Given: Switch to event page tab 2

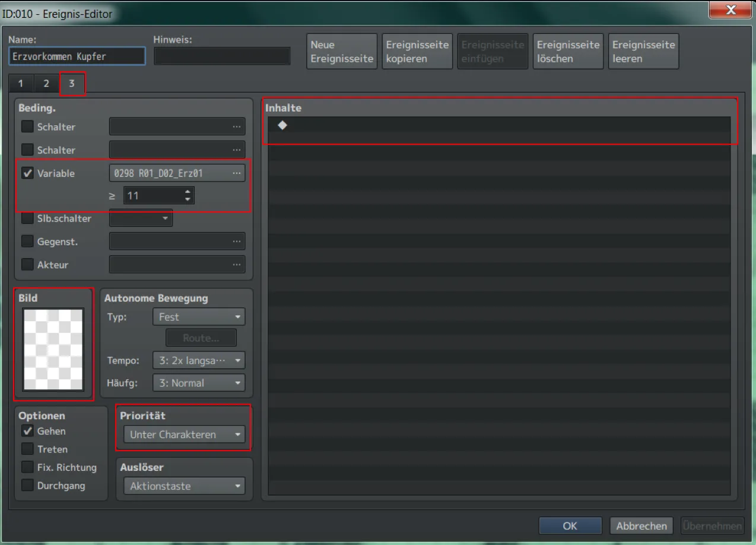Looking at the screenshot, I should pyautogui.click(x=46, y=84).
